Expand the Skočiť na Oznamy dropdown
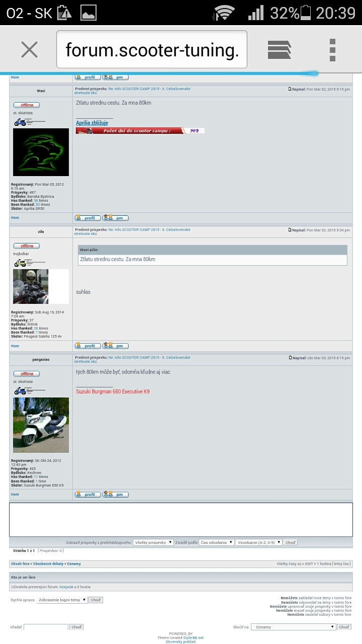 [x=293, y=627]
